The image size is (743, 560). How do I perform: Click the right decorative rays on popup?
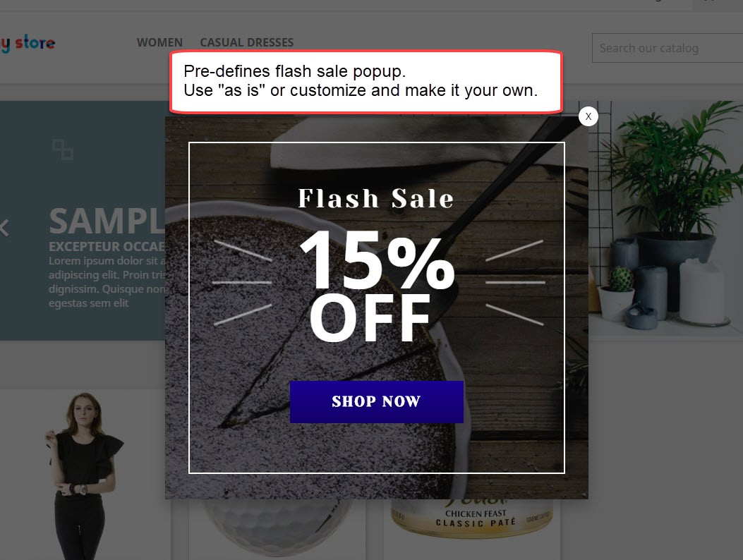[x=515, y=282]
